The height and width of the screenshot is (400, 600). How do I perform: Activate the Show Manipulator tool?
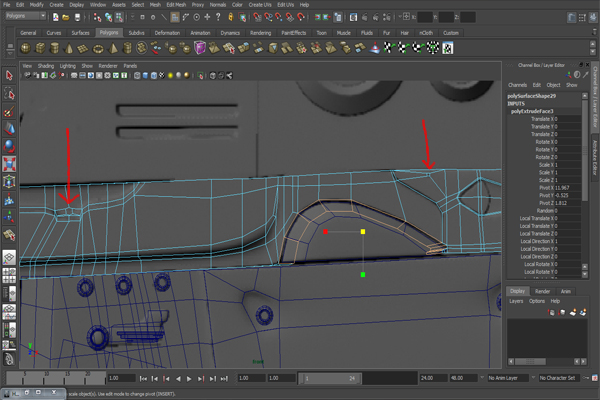[9, 217]
